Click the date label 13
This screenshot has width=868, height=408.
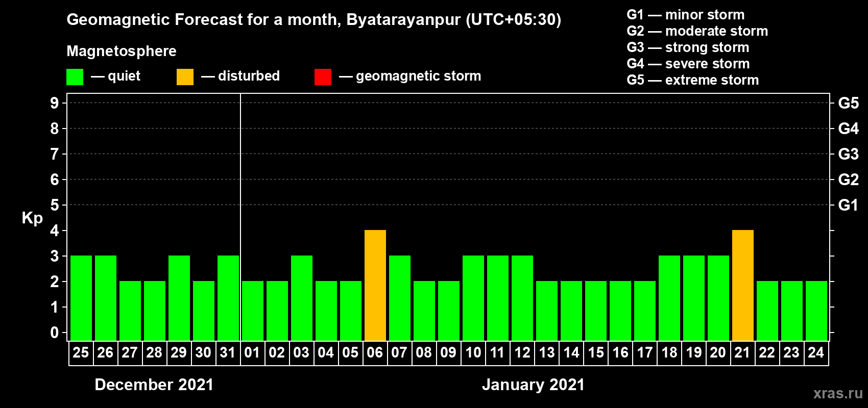point(547,353)
